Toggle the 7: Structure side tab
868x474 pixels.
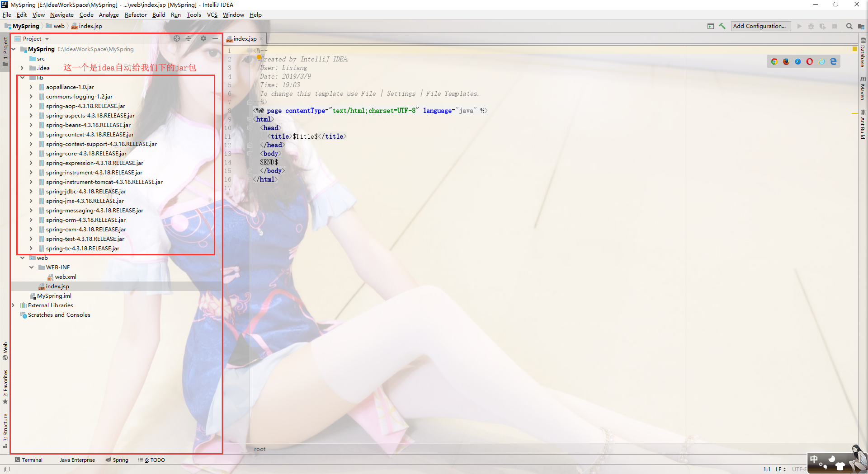coord(5,430)
